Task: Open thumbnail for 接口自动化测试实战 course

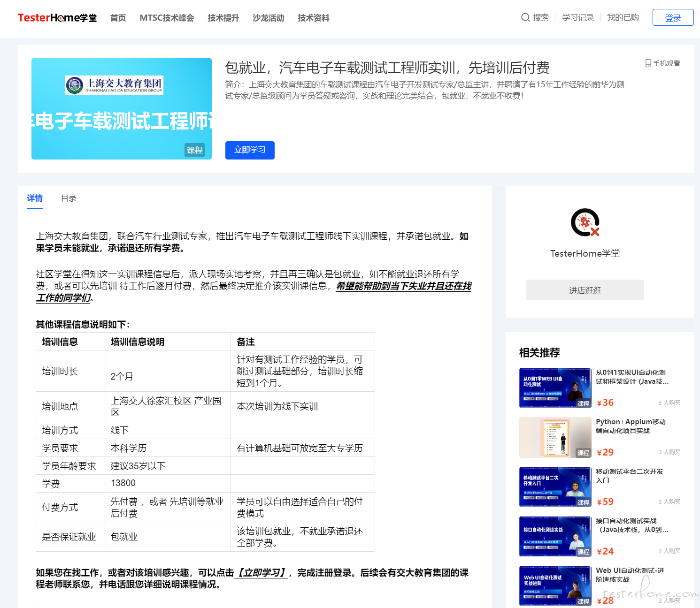Action: coord(555,536)
